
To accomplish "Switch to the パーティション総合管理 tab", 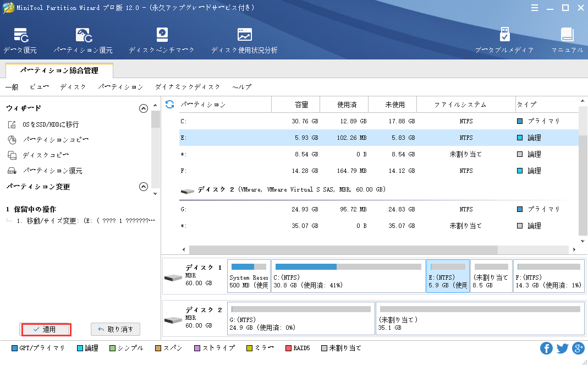I will click(59, 70).
